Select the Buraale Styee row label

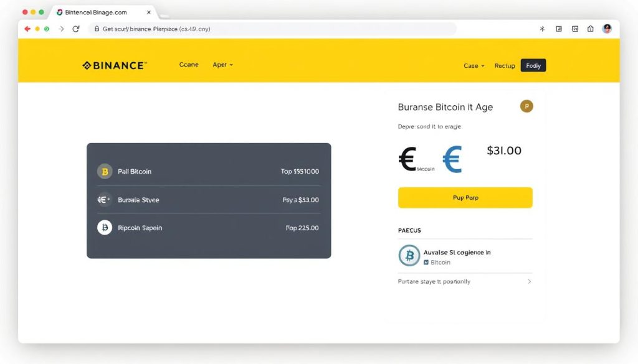[138, 200]
